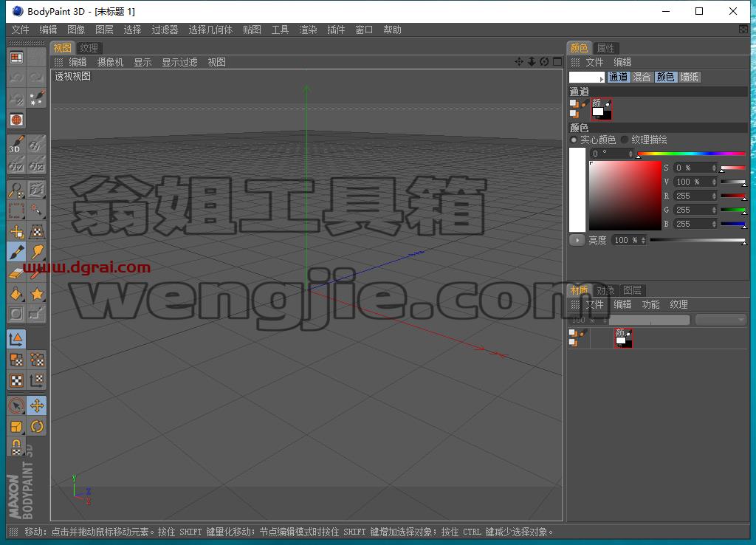Toggle the 混合 button in color panel
Image resolution: width=756 pixels, height=545 pixels.
click(x=642, y=77)
